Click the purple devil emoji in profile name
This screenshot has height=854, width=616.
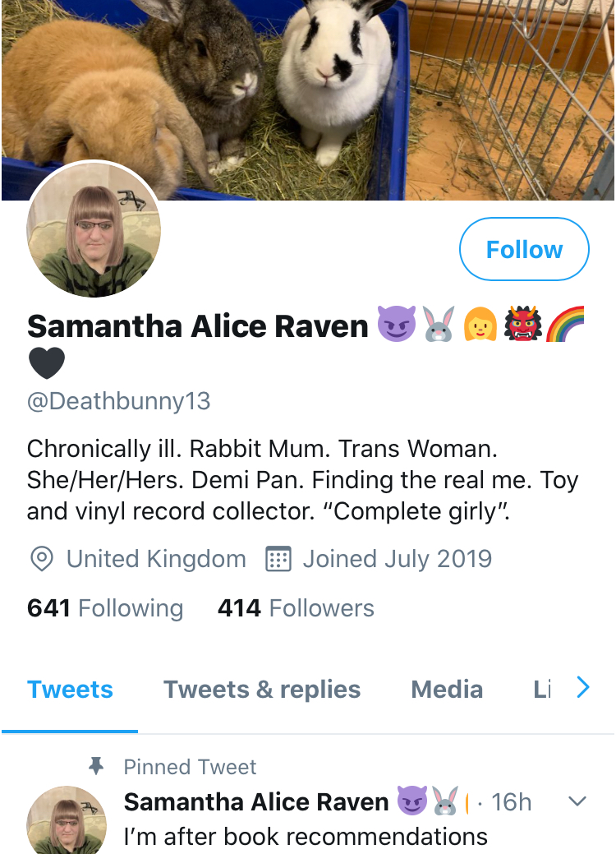click(396, 324)
